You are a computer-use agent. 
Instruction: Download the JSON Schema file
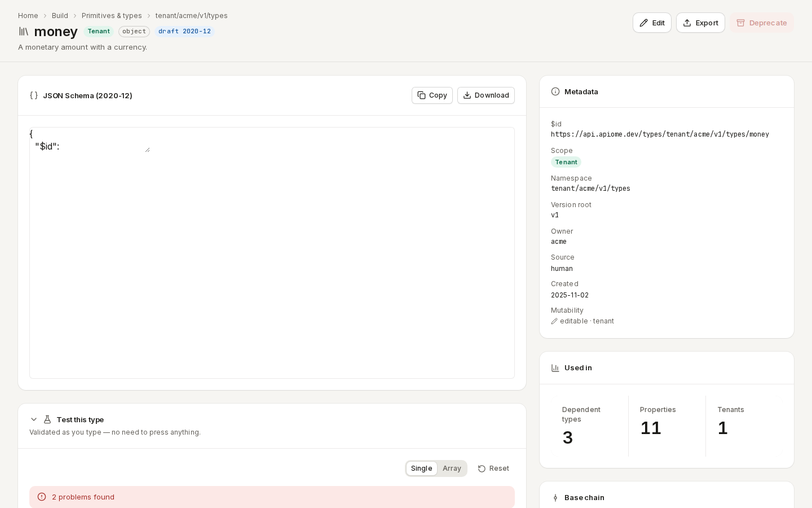click(486, 95)
